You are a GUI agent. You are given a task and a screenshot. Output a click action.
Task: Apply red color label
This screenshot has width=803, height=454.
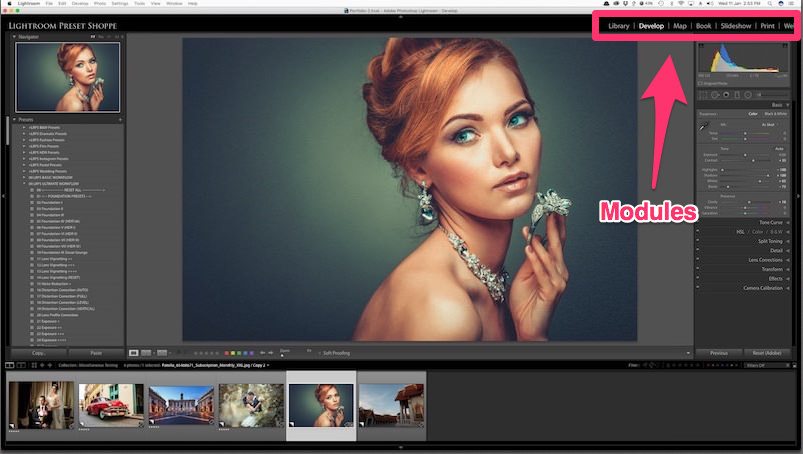(x=226, y=353)
